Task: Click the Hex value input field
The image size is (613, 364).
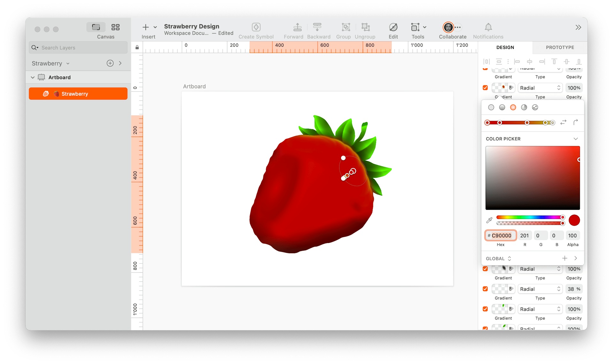Action: point(500,235)
